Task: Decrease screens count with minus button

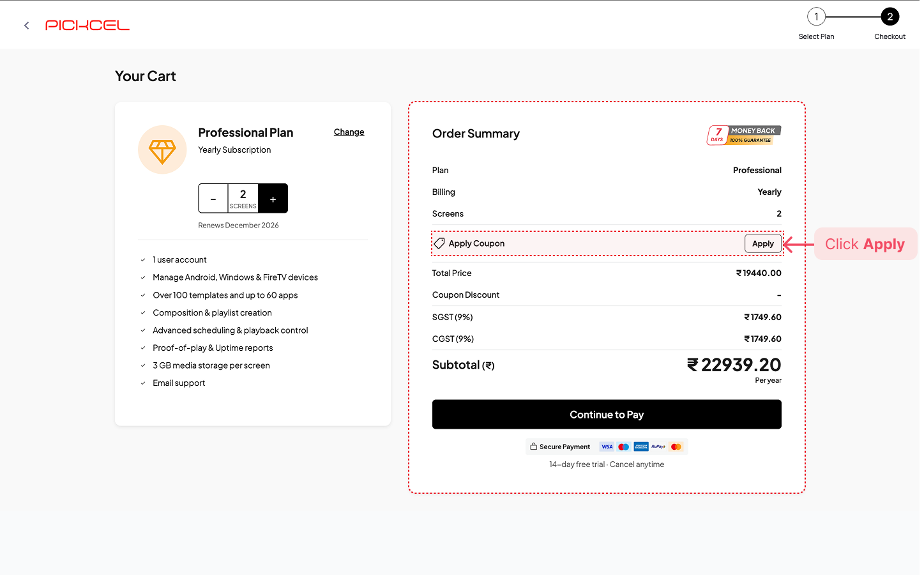Action: click(213, 199)
